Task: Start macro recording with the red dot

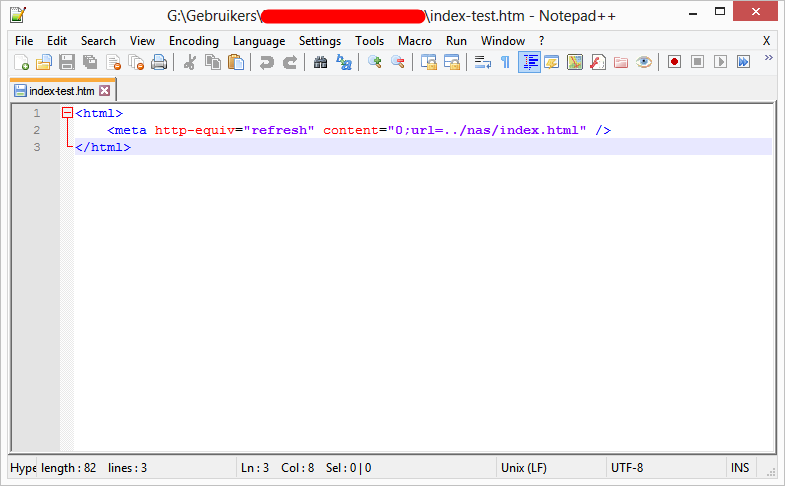Action: coord(675,62)
